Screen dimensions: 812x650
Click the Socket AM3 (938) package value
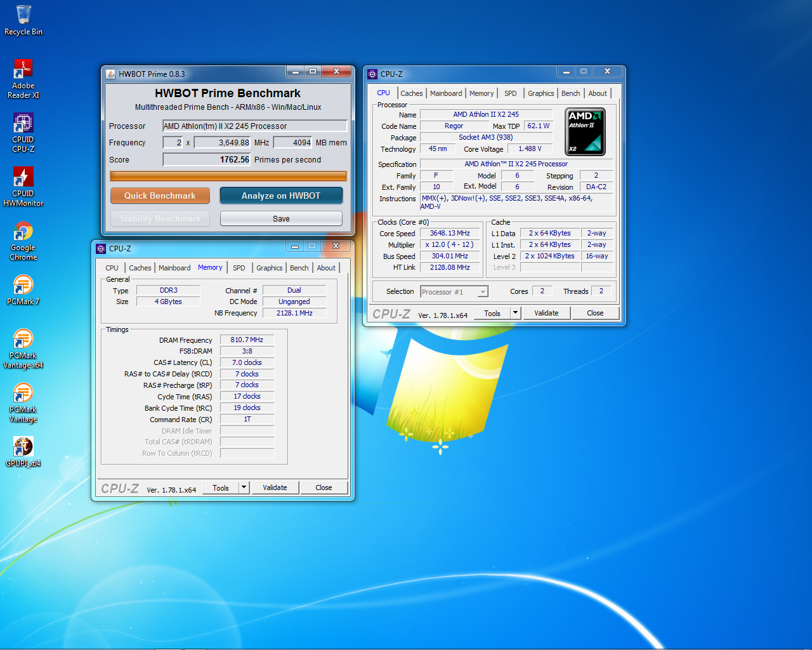[486, 137]
